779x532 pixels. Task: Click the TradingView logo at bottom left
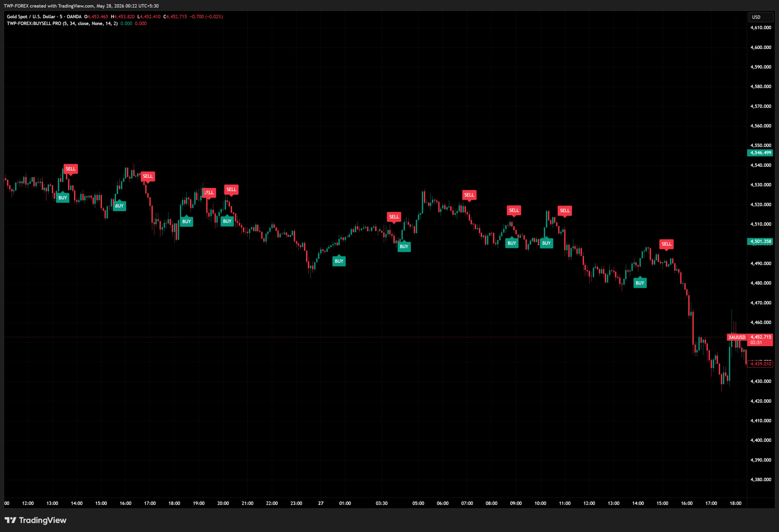point(36,520)
